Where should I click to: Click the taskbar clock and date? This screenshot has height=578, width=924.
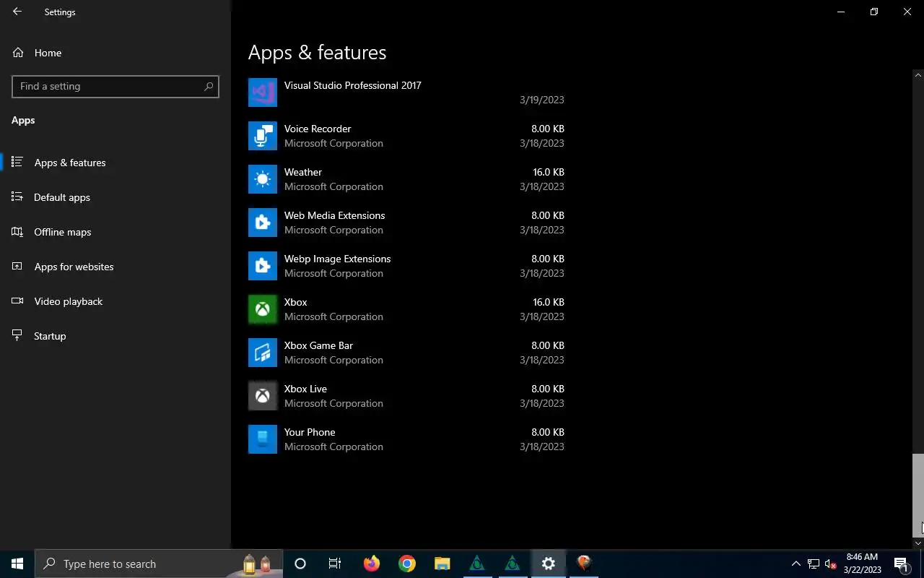click(x=863, y=564)
